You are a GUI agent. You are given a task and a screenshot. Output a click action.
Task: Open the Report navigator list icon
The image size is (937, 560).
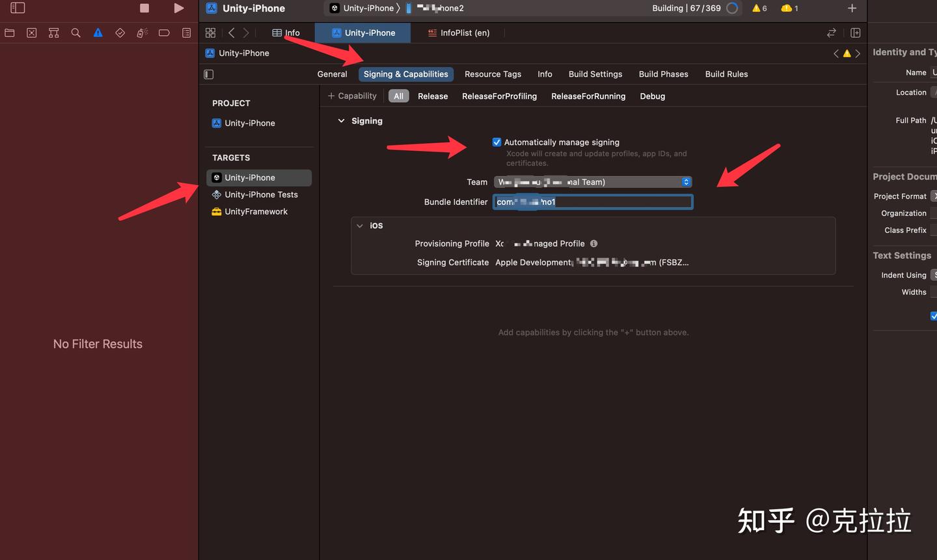[x=186, y=33]
